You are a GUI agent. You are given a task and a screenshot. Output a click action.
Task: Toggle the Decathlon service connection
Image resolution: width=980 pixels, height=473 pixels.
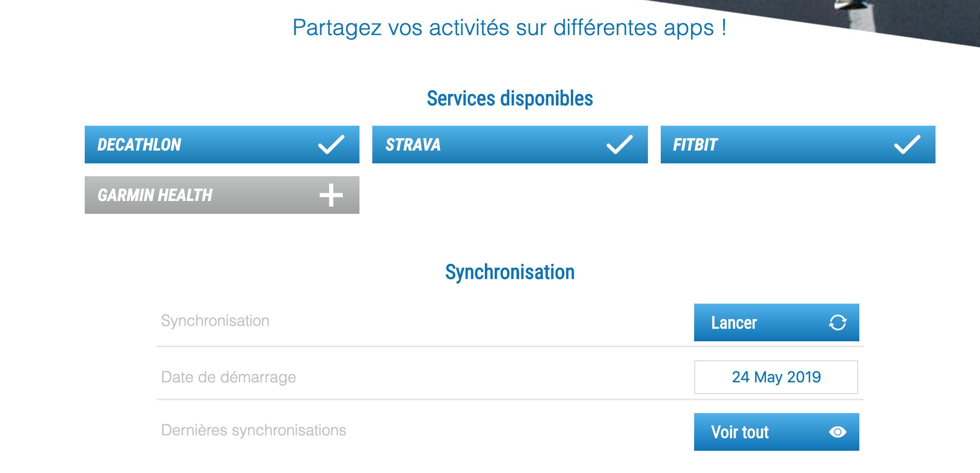point(222,145)
